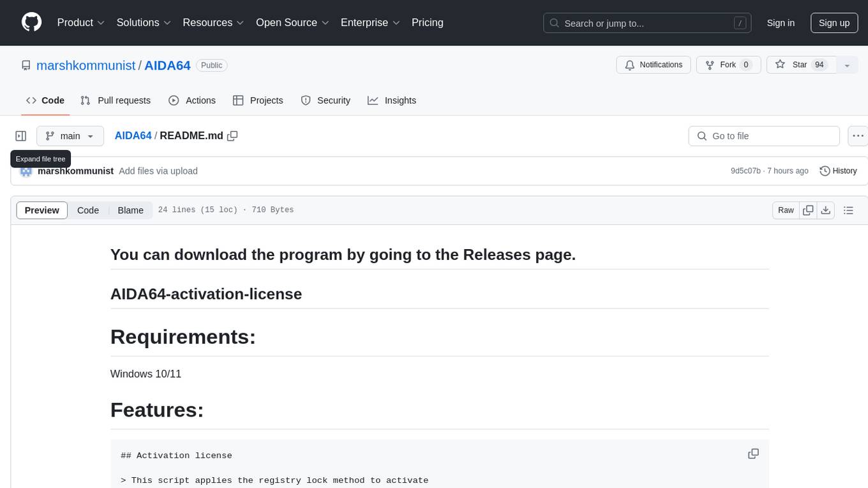The height and width of the screenshot is (488, 868).
Task: Click the AIDA64-activation-license heading
Action: (206, 294)
